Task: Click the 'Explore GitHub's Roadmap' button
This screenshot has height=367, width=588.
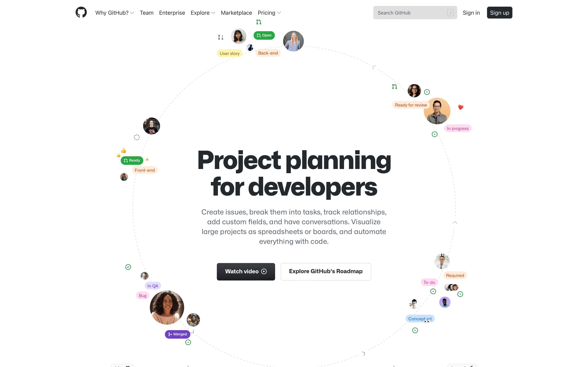Action: click(x=325, y=271)
